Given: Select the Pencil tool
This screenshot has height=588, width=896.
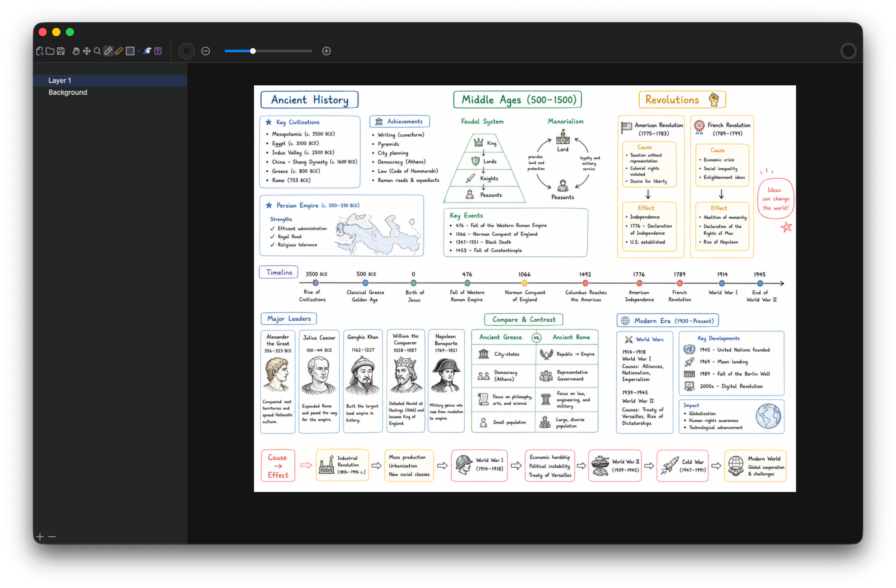Looking at the screenshot, I should [x=108, y=51].
